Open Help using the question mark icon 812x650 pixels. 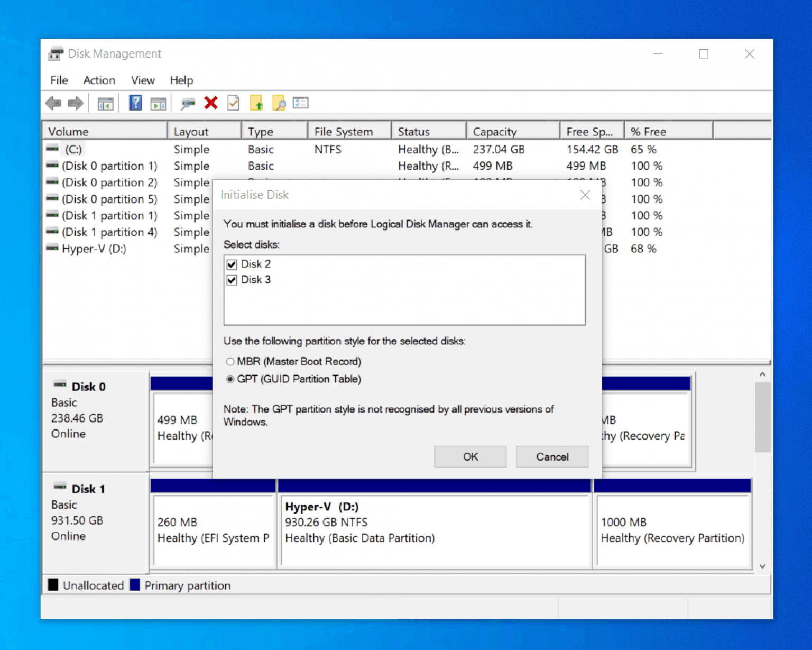135,103
